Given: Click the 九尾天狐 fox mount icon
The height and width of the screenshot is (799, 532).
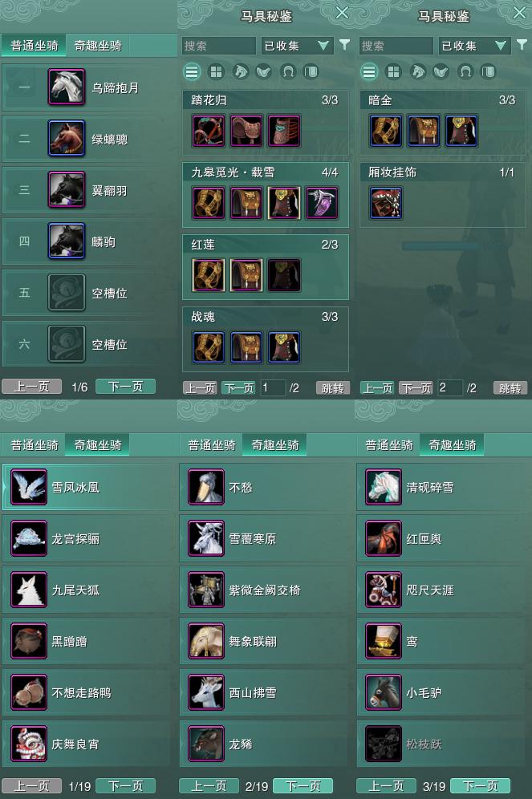Looking at the screenshot, I should click(x=29, y=590).
